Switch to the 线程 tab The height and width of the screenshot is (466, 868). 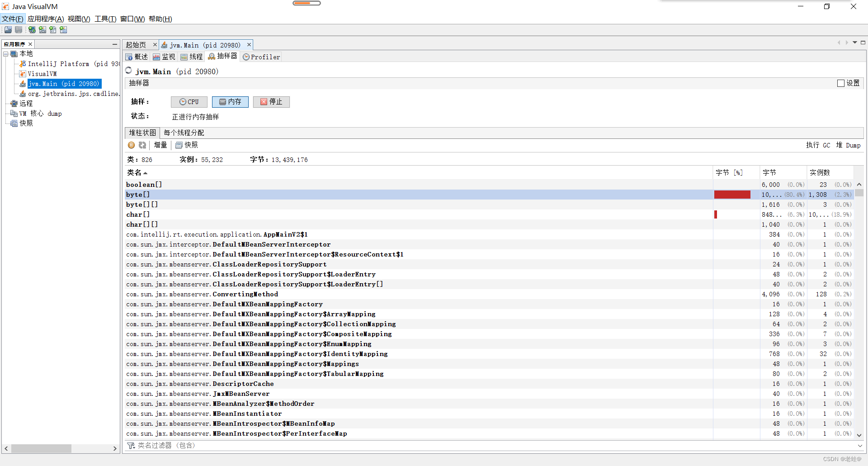192,57
